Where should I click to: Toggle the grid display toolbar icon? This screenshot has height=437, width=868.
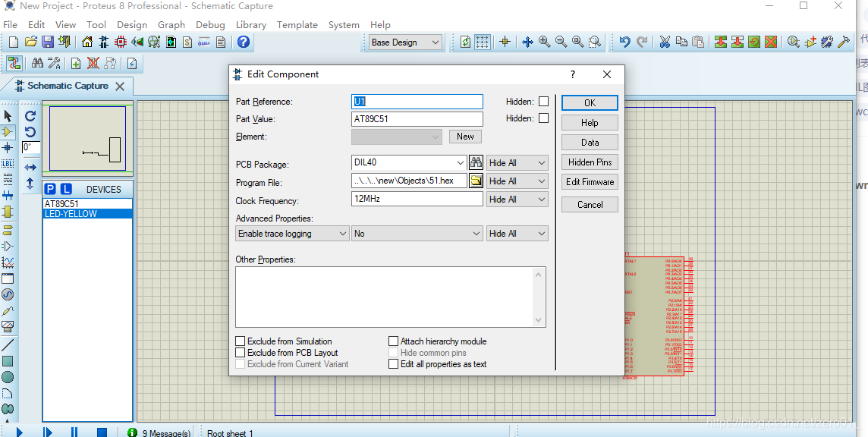click(x=482, y=42)
